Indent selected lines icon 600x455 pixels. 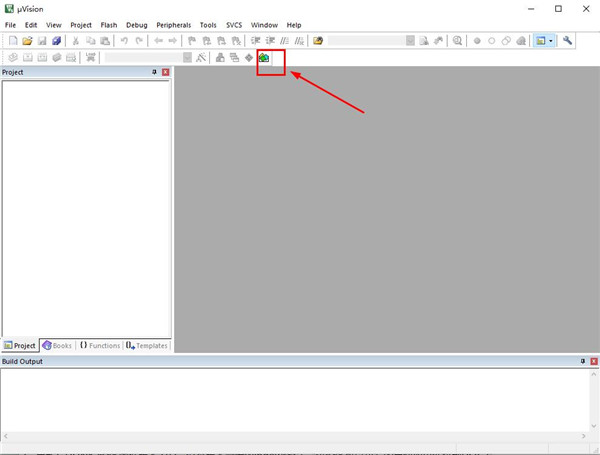point(255,41)
